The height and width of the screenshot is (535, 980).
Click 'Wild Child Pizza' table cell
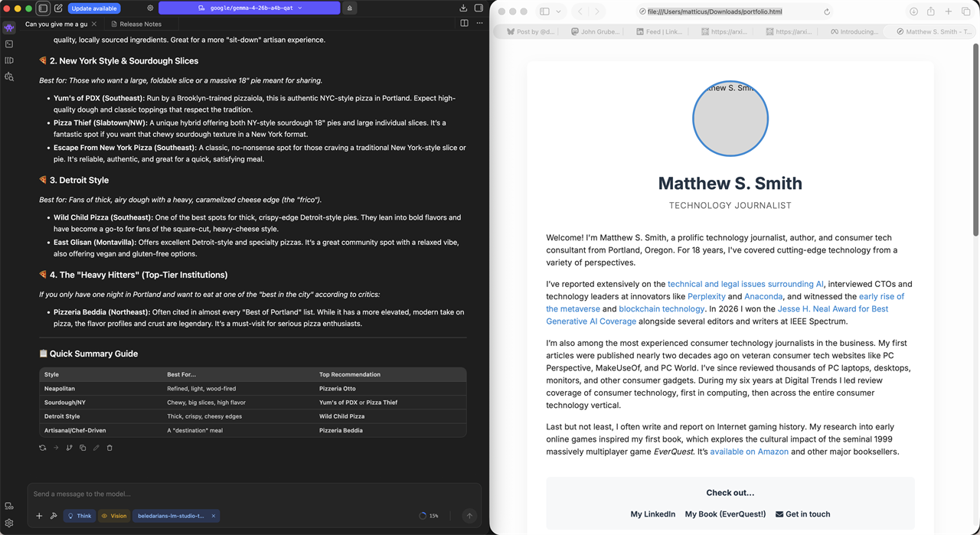[341, 416]
